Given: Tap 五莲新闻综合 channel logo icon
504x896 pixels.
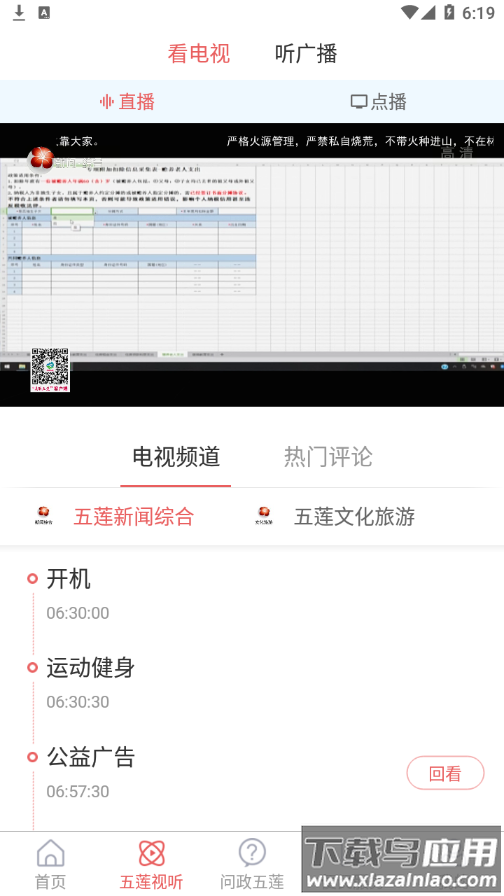Looking at the screenshot, I should [x=43, y=515].
